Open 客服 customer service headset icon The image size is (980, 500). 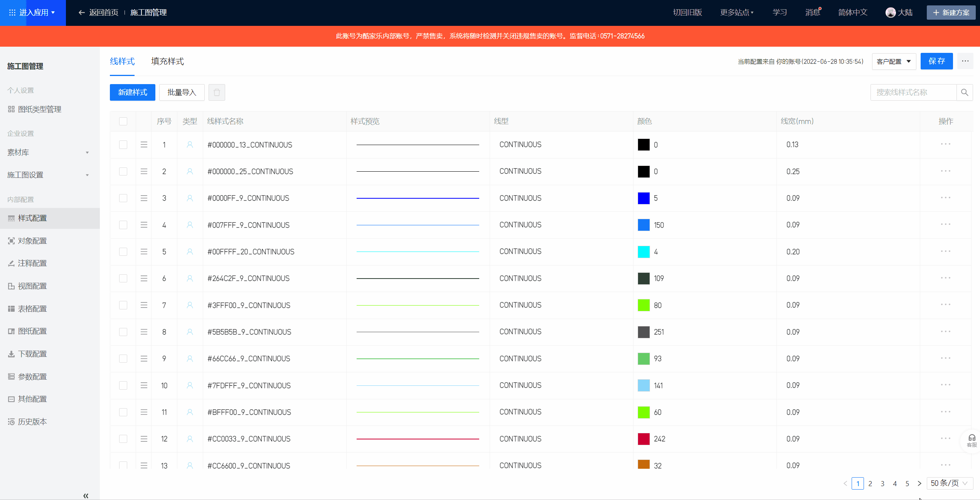click(972, 440)
